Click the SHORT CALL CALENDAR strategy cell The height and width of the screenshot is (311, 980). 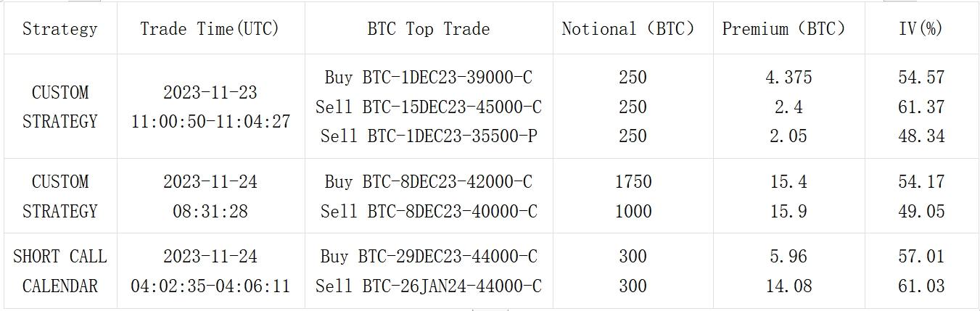[59, 271]
